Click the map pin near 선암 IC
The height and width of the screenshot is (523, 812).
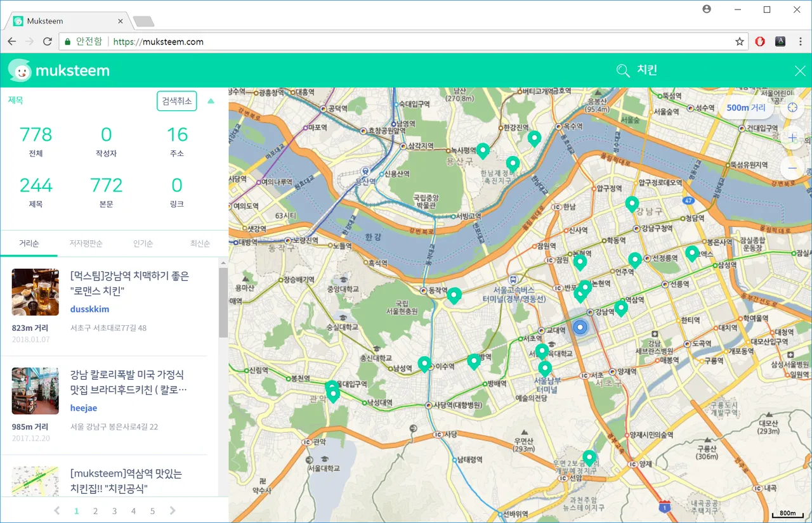click(x=589, y=458)
